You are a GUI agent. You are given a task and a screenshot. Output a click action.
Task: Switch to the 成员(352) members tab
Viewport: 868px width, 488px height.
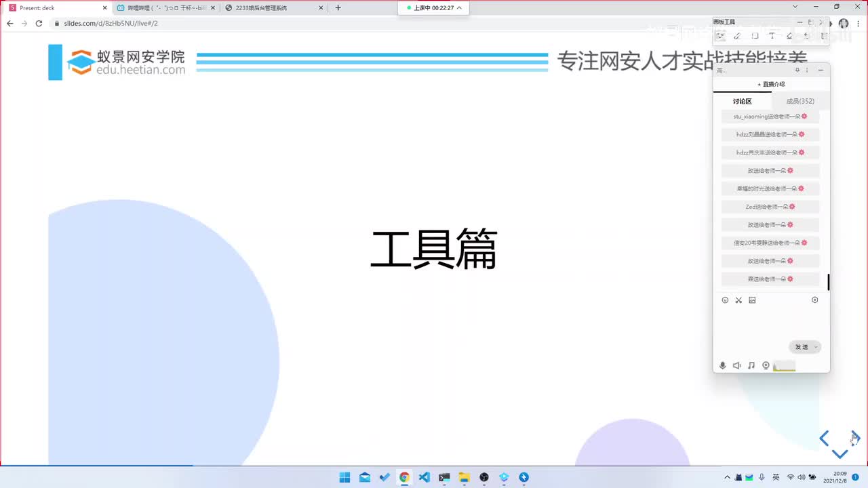click(x=800, y=101)
